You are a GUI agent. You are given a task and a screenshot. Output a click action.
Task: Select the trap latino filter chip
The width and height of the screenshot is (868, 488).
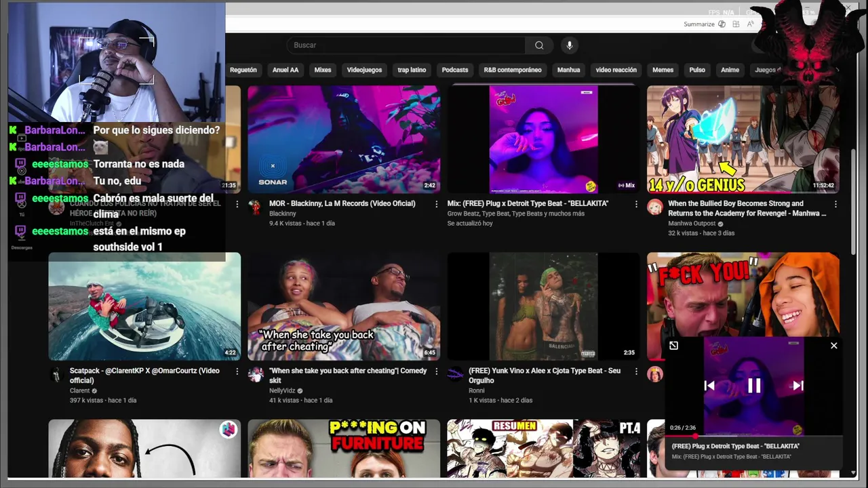point(412,70)
